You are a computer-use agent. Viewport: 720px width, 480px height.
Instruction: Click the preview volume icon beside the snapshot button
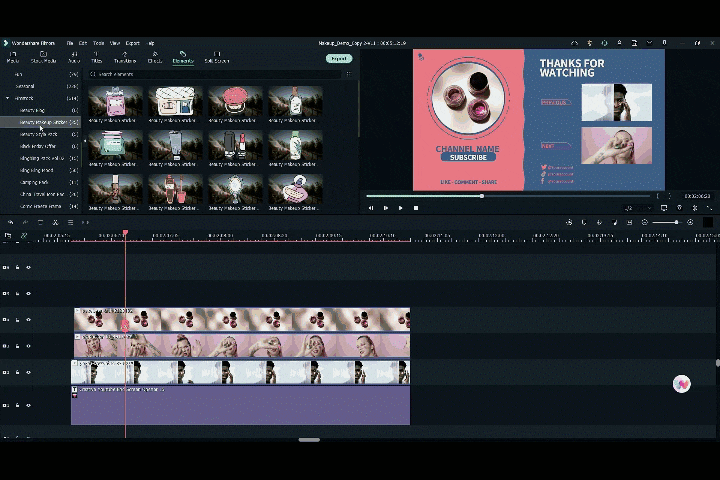point(695,208)
